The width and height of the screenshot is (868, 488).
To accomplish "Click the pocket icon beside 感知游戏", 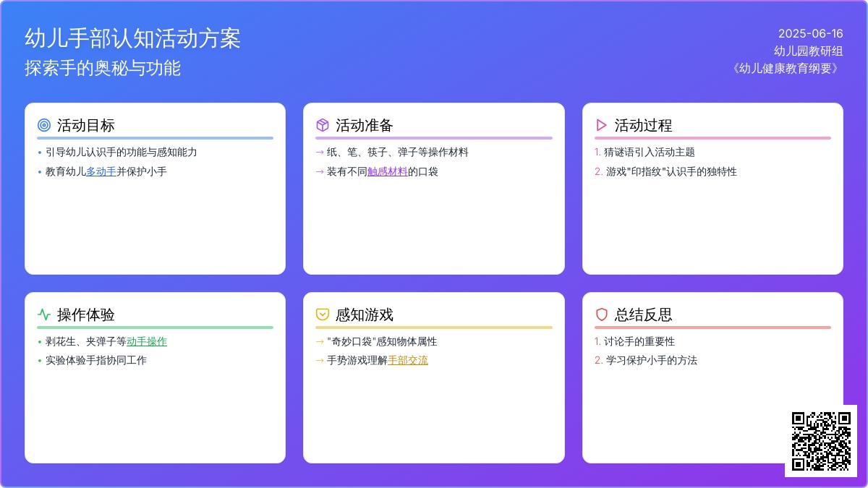I will 323,314.
